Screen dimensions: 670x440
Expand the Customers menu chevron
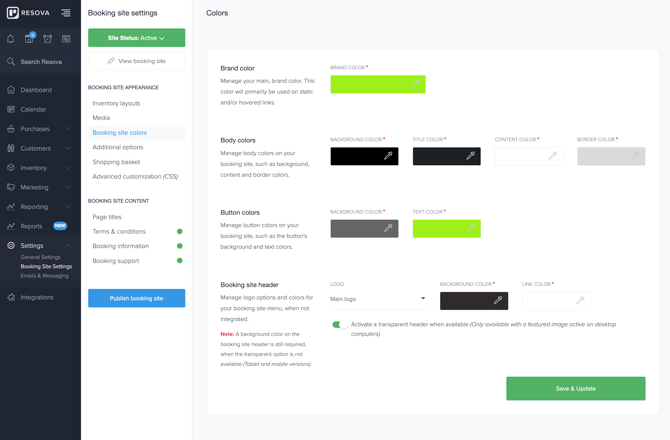[68, 148]
